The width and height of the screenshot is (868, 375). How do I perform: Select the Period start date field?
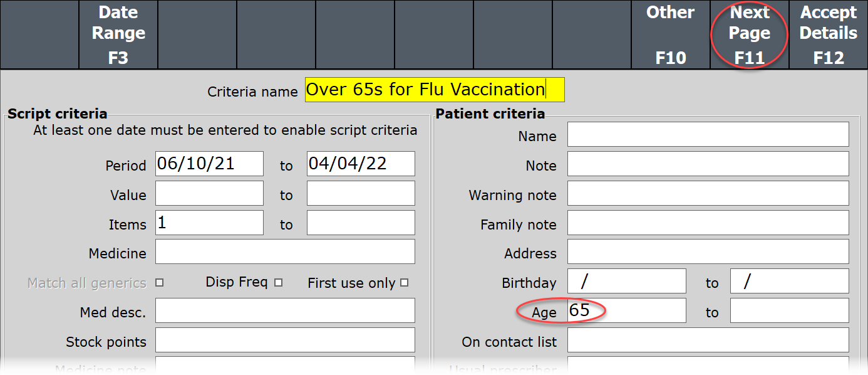(x=209, y=164)
